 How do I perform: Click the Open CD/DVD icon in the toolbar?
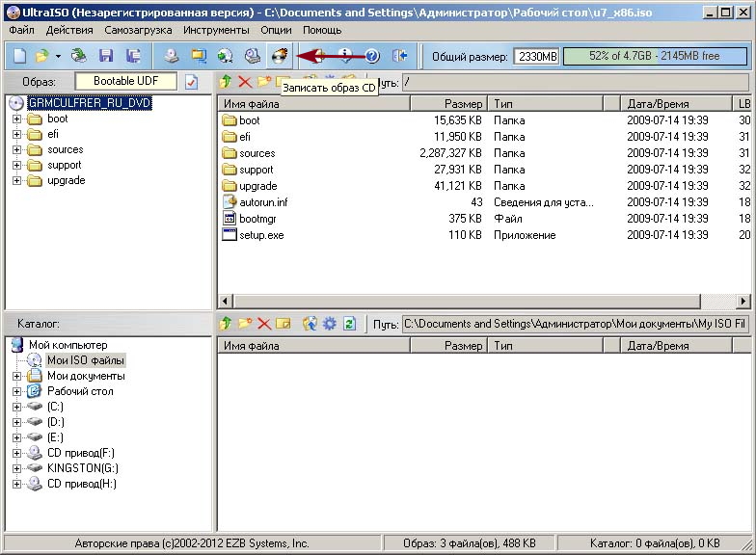pyautogui.click(x=79, y=56)
